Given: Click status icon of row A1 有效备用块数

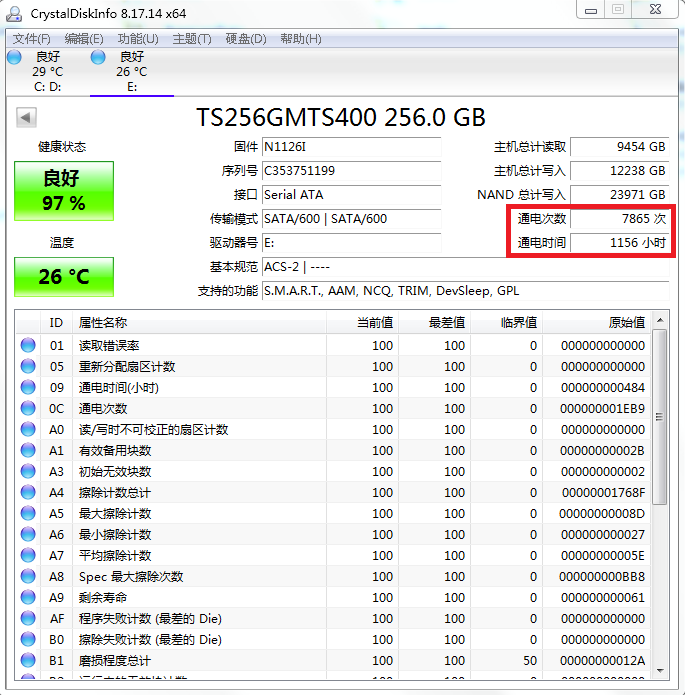Looking at the screenshot, I should [28, 450].
